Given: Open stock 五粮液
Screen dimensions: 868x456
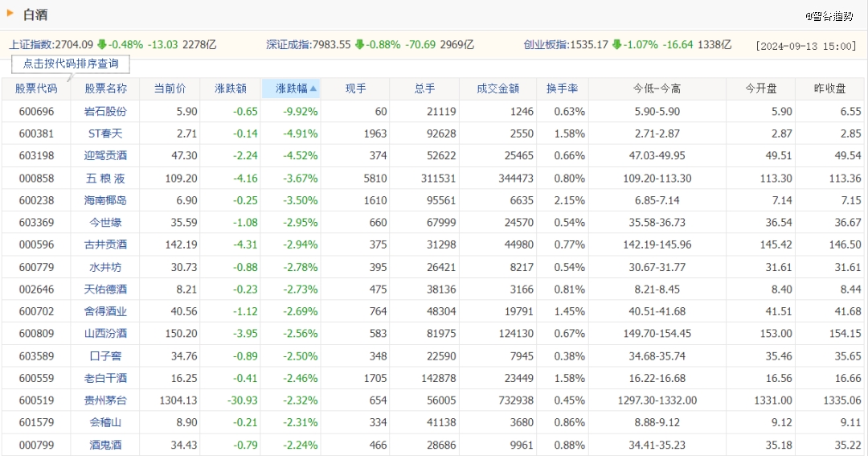Looking at the screenshot, I should tap(105, 179).
